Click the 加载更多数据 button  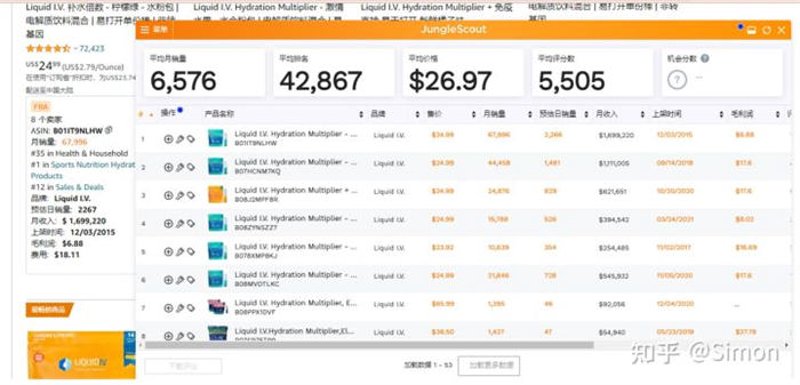coord(489,365)
